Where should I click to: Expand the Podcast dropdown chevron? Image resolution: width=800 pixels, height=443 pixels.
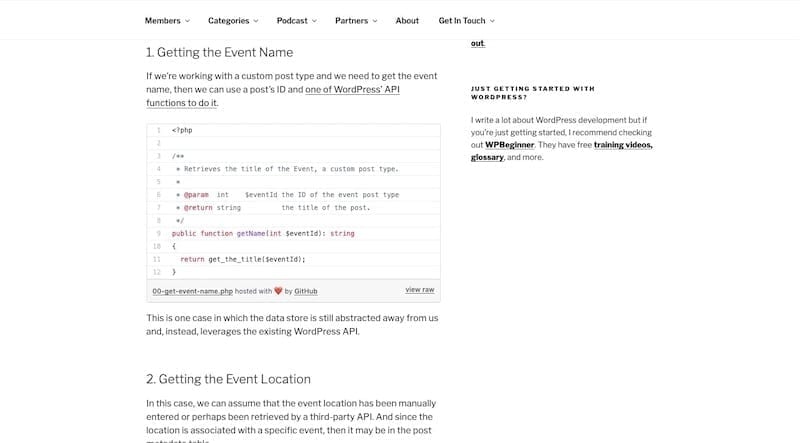pos(314,21)
